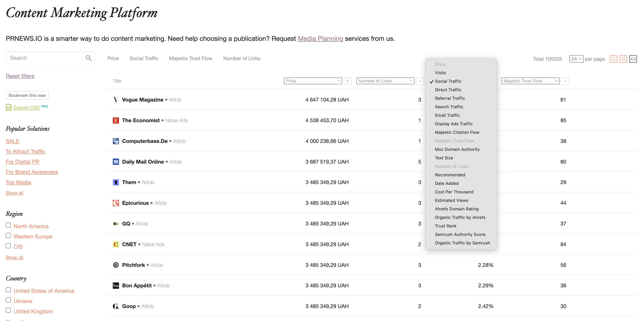Choose Estimated Views option

point(461,200)
